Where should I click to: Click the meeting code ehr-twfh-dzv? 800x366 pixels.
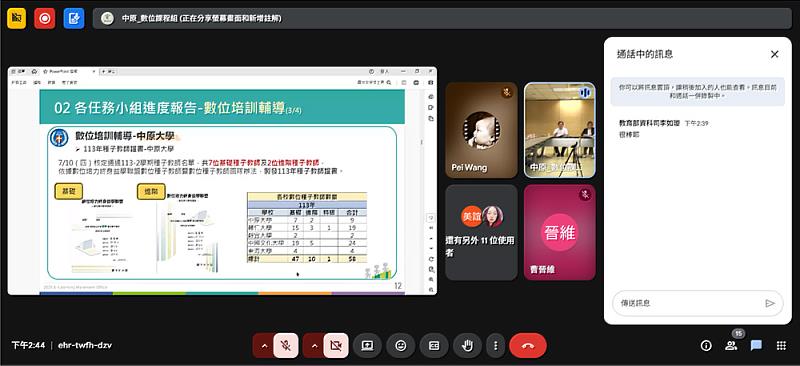85,346
